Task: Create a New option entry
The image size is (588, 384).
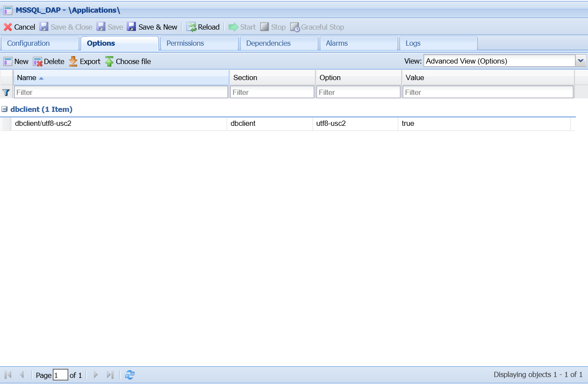Action: pos(16,61)
